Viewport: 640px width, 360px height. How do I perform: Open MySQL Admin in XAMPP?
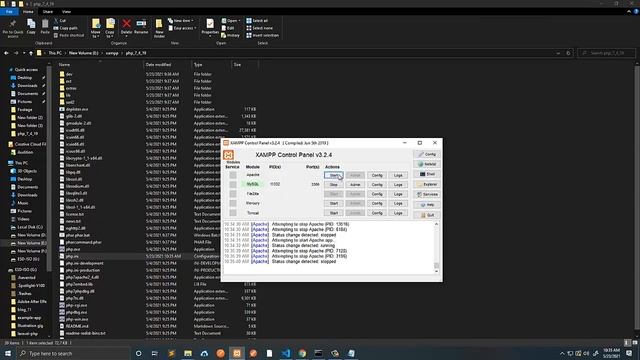click(355, 184)
